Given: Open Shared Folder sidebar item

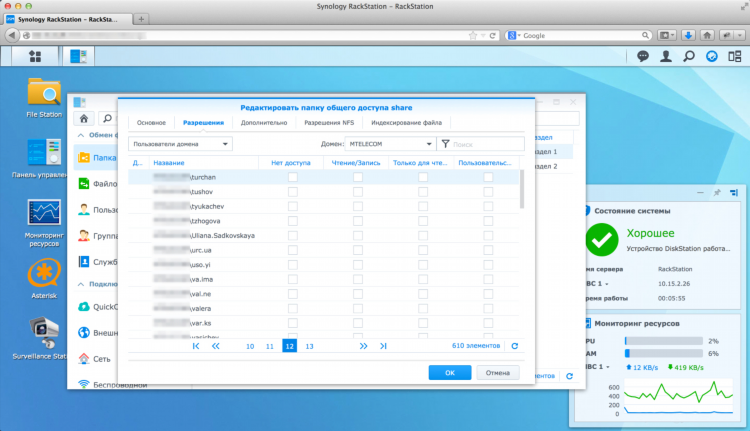Looking at the screenshot, I should click(97, 157).
